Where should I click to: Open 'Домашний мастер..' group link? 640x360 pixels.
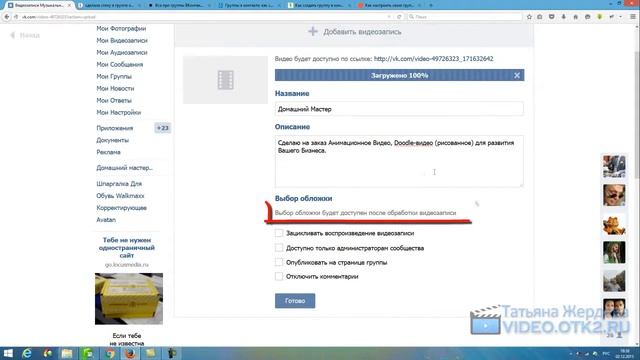coord(124,168)
